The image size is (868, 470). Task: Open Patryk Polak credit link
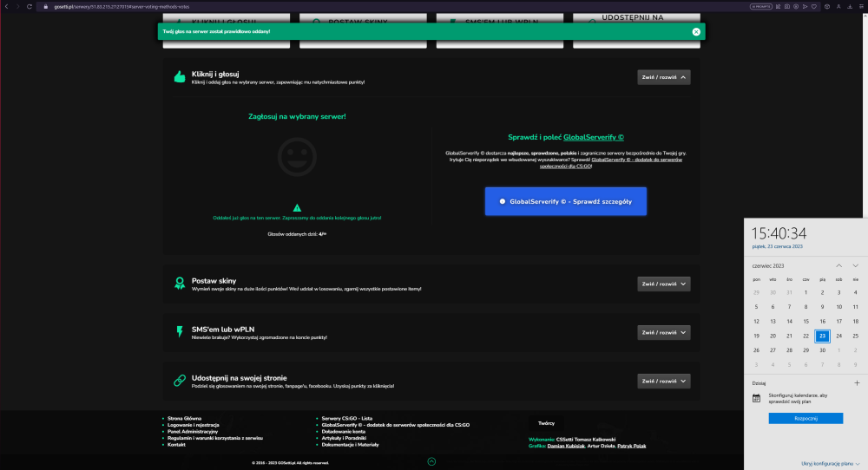[632, 446]
